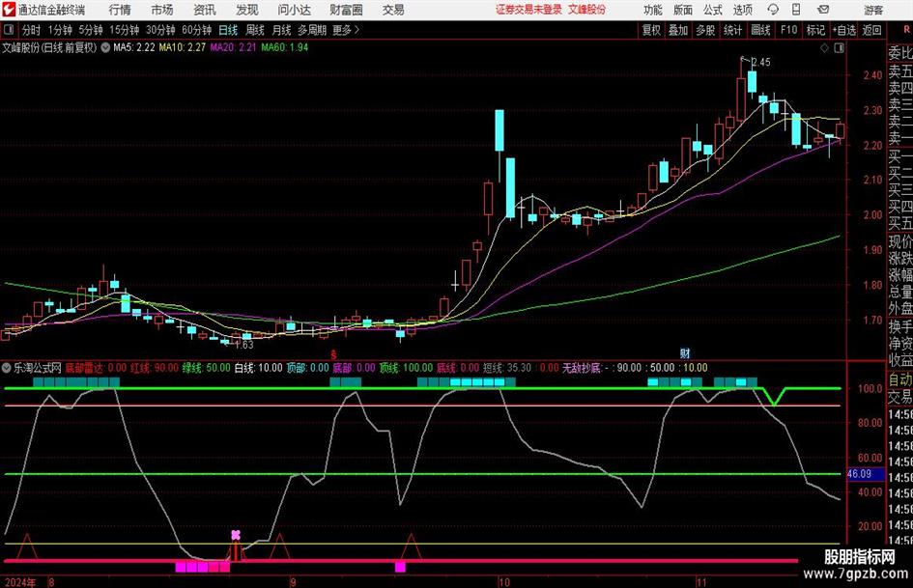This screenshot has height=588, width=913.
Task: Expand the 文峰股份 main chart indicator dropdown
Action: (105, 47)
